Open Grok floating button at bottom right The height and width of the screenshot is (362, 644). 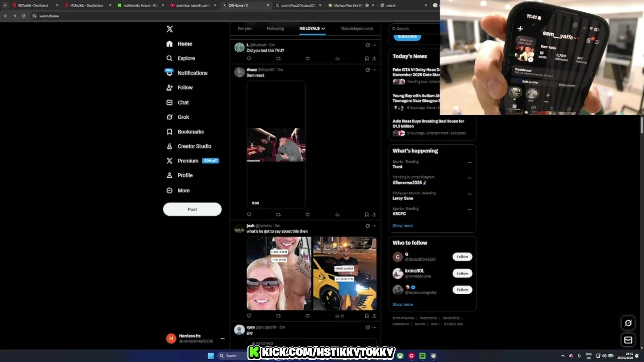coord(628,323)
